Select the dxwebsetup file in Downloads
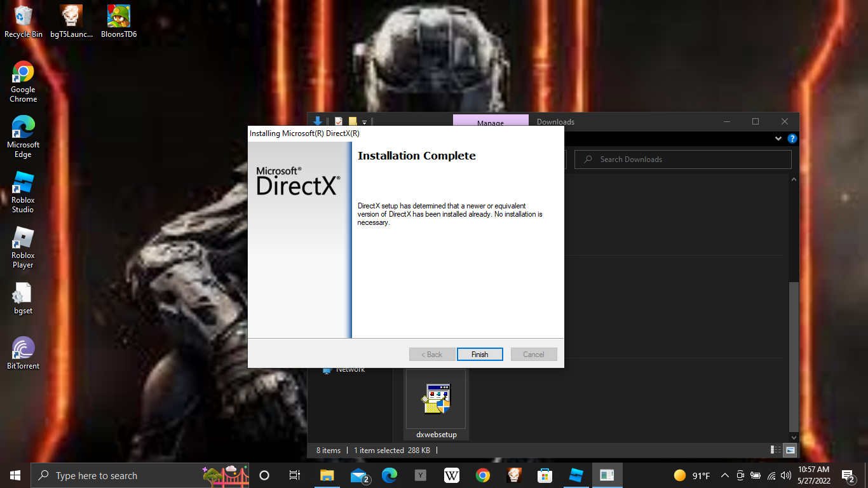The width and height of the screenshot is (868, 488). 437,405
